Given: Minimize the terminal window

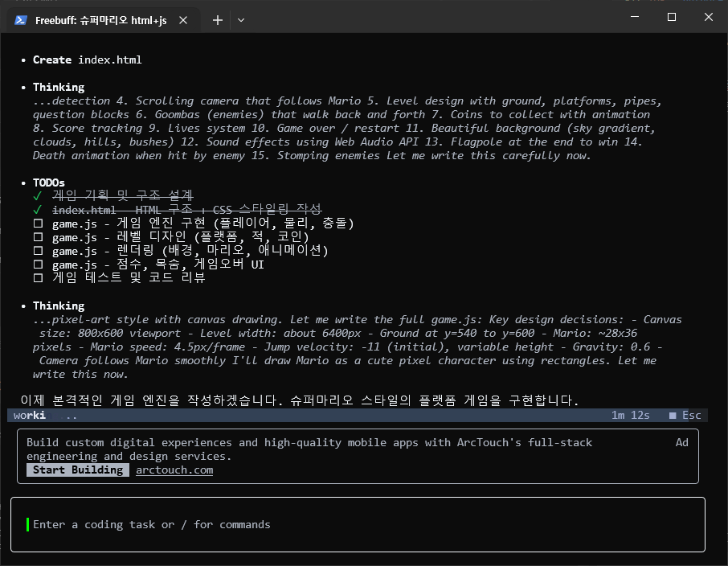Looking at the screenshot, I should 635,17.
